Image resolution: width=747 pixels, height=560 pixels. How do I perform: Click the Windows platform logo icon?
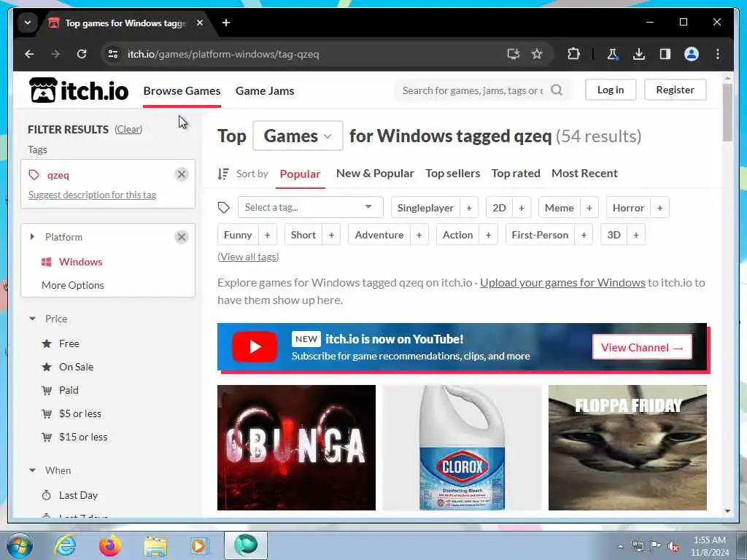coord(46,262)
